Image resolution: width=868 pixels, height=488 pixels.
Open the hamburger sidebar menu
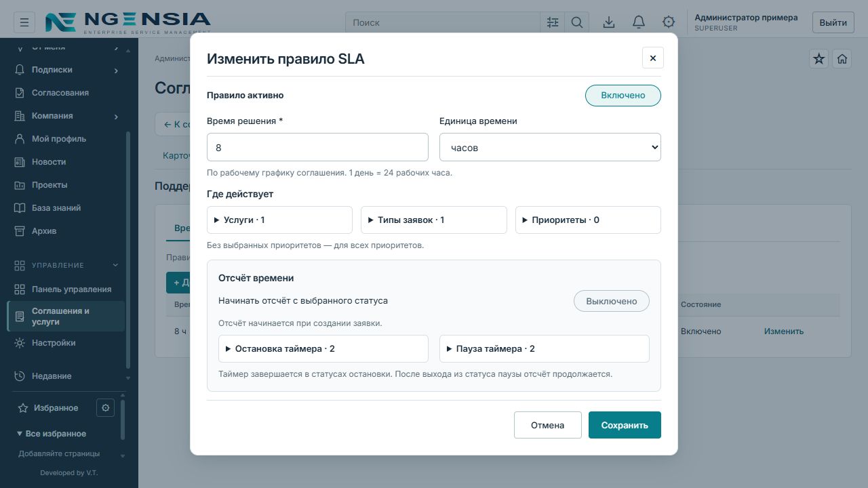(24, 22)
